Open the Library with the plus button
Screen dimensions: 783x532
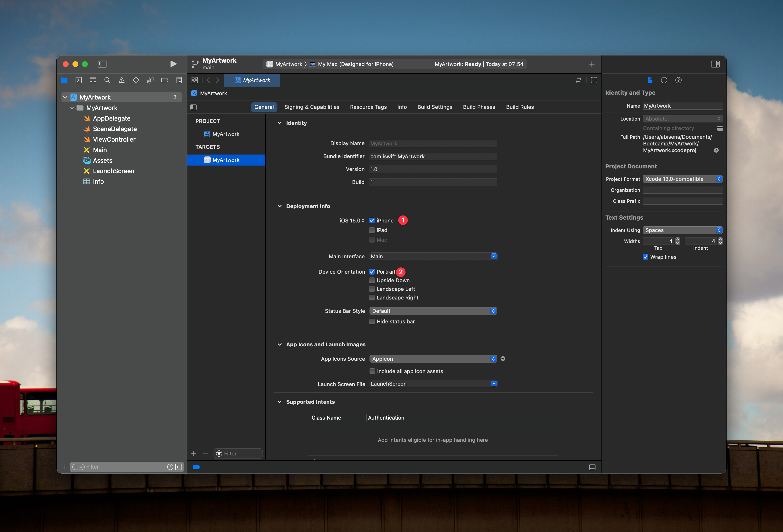point(592,64)
